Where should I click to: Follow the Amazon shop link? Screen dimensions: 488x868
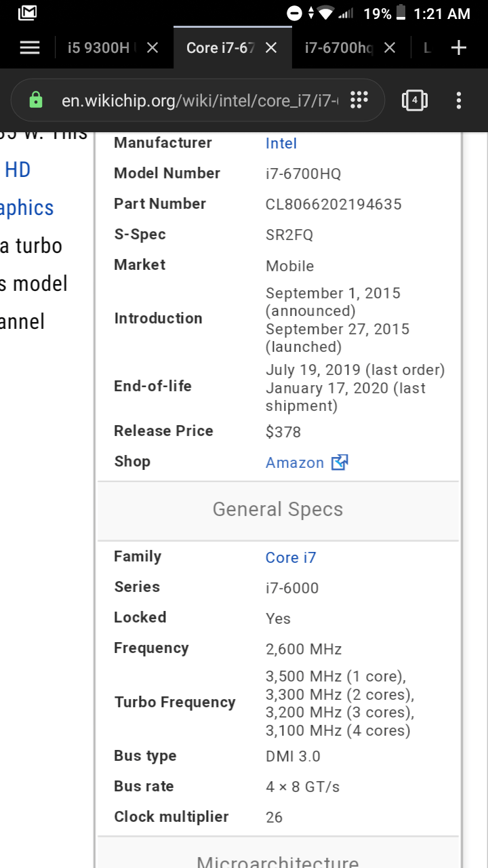[x=295, y=462]
